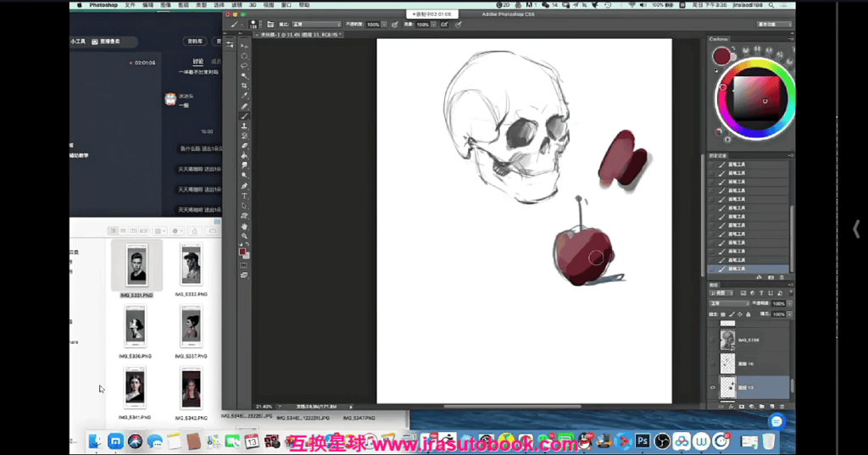
Task: Select the Path Selection tool
Action: (x=244, y=206)
